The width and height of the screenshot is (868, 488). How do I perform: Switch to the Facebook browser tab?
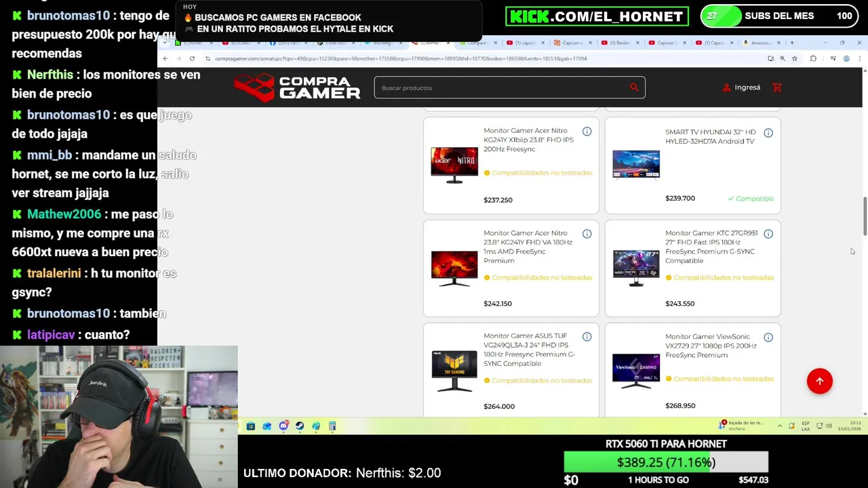tap(288, 43)
